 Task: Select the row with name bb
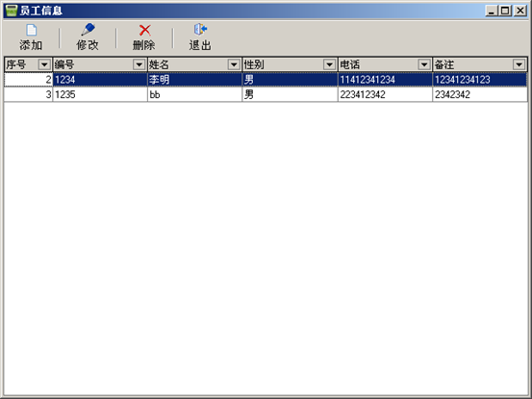[266, 94]
